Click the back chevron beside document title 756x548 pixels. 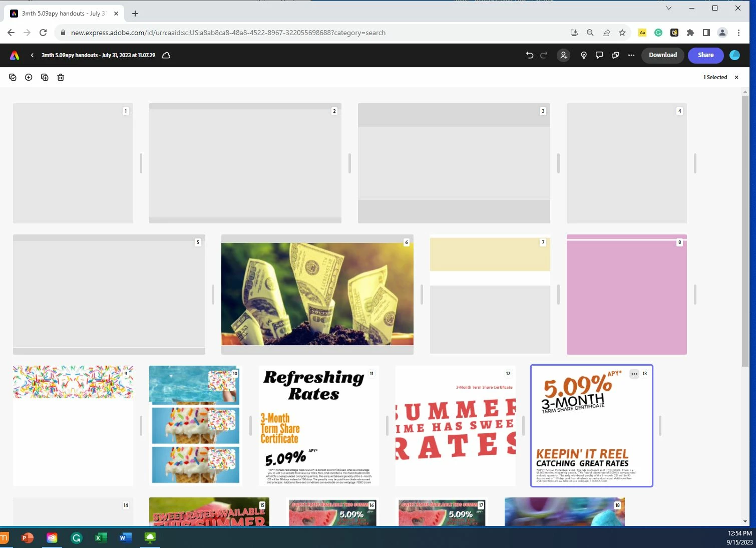32,55
